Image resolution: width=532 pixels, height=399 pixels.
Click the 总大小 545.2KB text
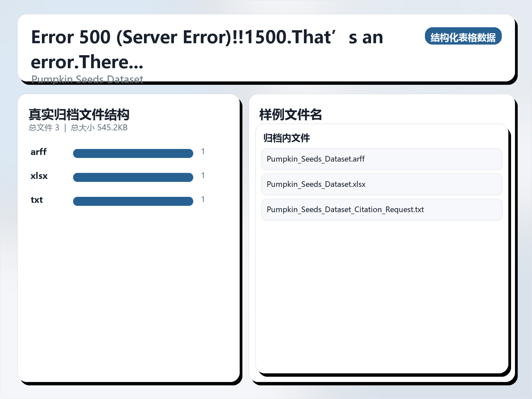pyautogui.click(x=99, y=128)
